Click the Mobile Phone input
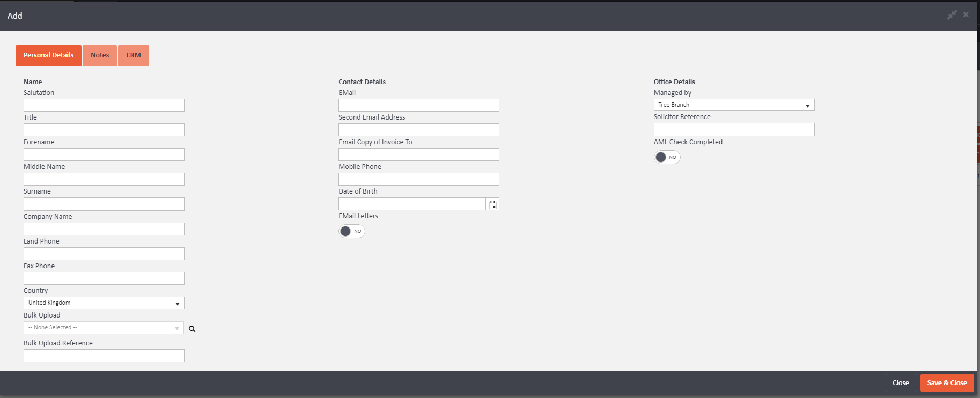The width and height of the screenshot is (980, 398). [418, 179]
